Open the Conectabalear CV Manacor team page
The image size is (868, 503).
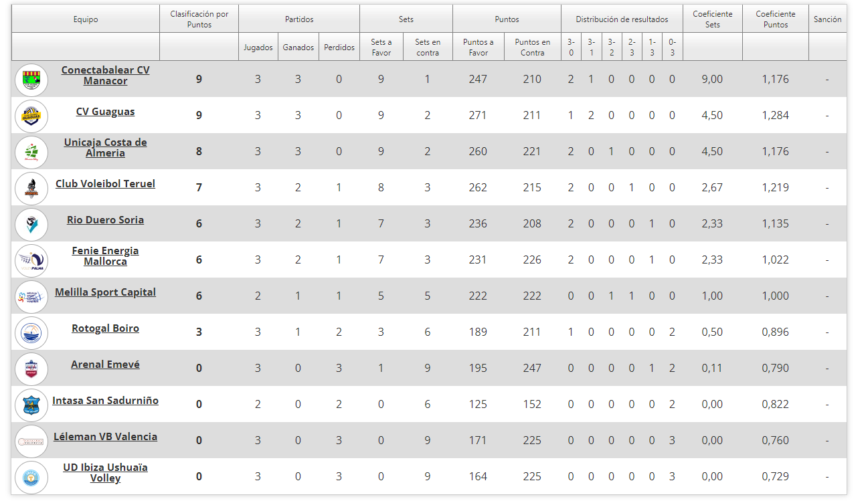coord(106,76)
